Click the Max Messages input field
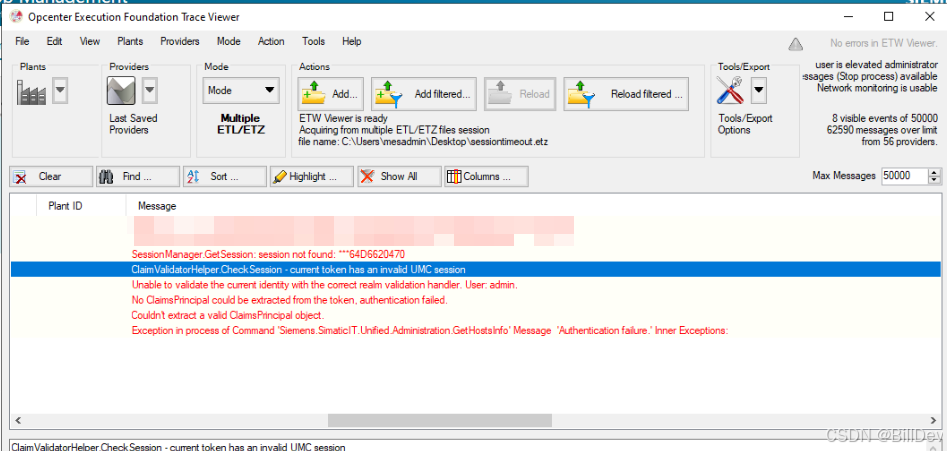Screen dimensions: 947x451 click(904, 176)
